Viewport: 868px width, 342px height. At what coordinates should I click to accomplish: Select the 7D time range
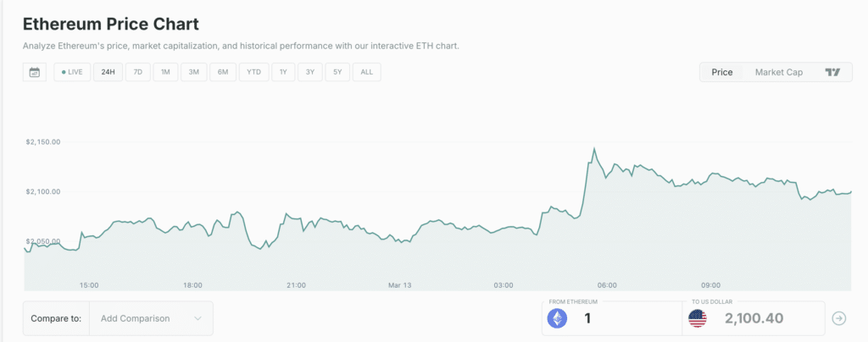pos(137,72)
